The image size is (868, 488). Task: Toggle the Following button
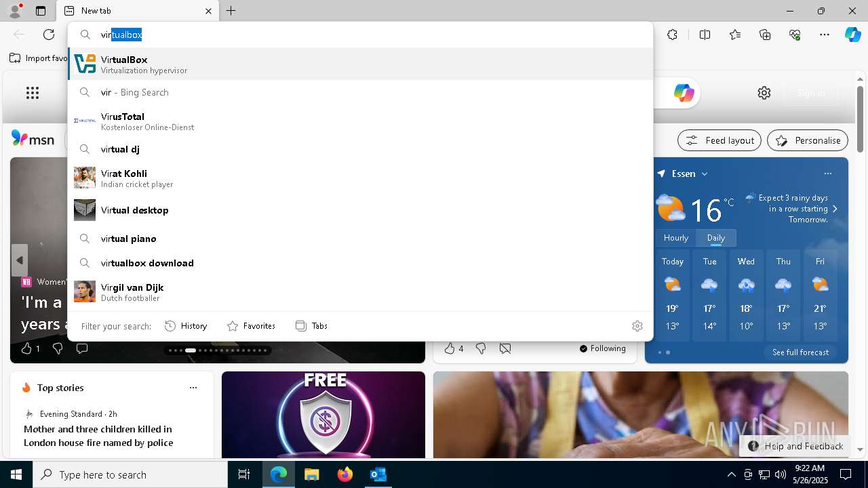(603, 348)
